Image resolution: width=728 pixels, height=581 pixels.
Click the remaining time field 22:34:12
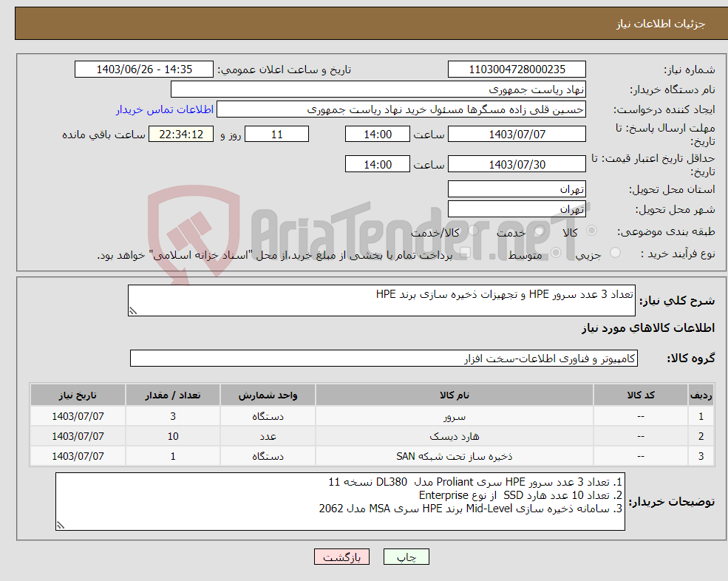181,135
